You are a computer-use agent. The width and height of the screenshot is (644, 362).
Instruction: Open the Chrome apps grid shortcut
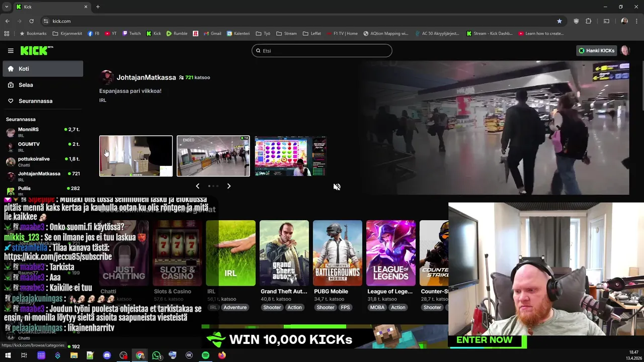pos(7,34)
